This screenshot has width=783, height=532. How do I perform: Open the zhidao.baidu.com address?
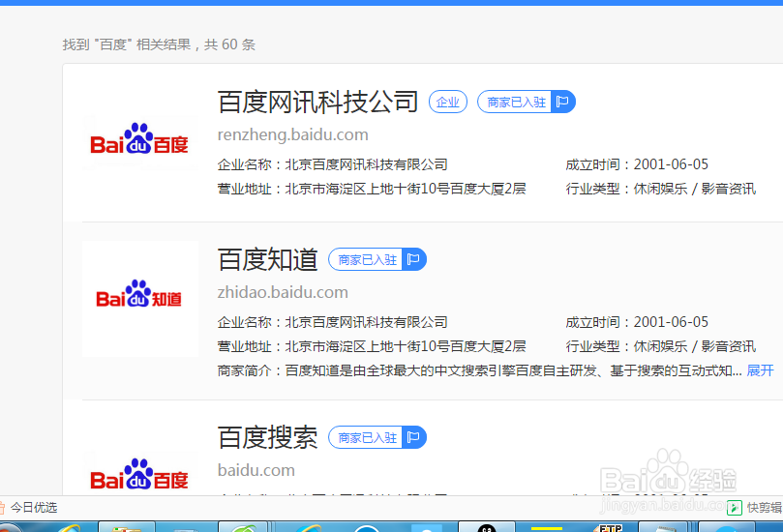point(283,292)
